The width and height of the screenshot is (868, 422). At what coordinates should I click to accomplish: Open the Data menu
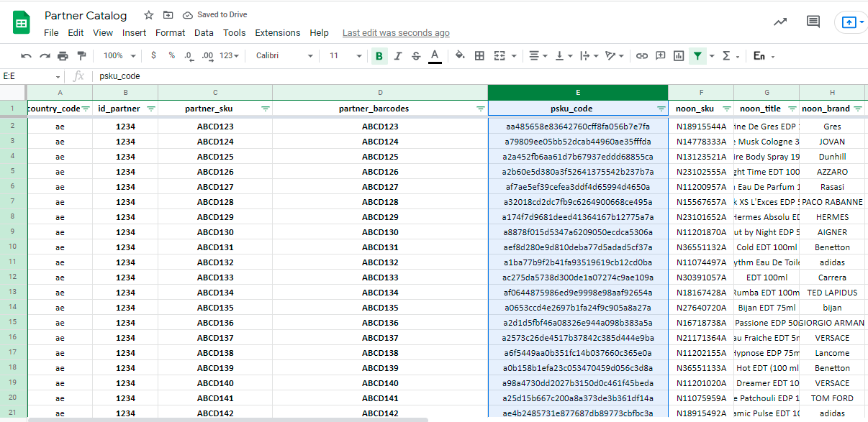[204, 33]
